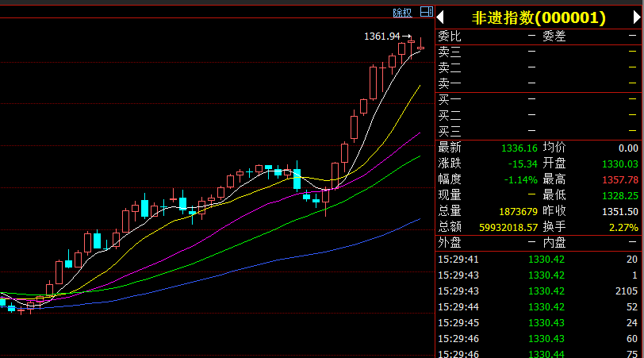
Task: Click the percentage change -1.14%
Action: (x=521, y=180)
